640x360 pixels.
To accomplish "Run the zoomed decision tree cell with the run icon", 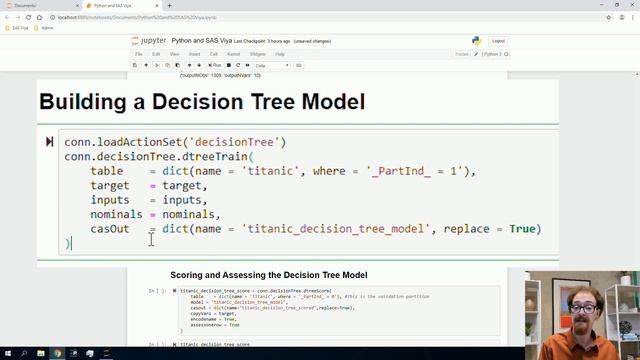I will [x=49, y=142].
